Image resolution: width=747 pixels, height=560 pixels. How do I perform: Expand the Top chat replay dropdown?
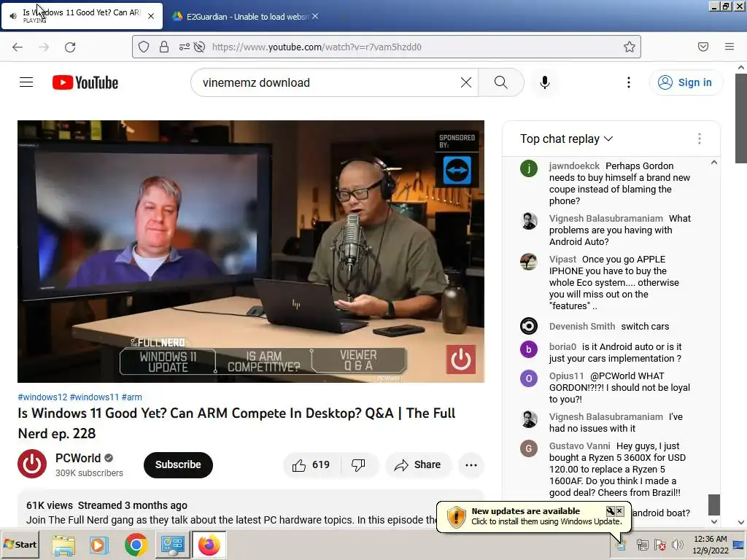[x=566, y=139]
